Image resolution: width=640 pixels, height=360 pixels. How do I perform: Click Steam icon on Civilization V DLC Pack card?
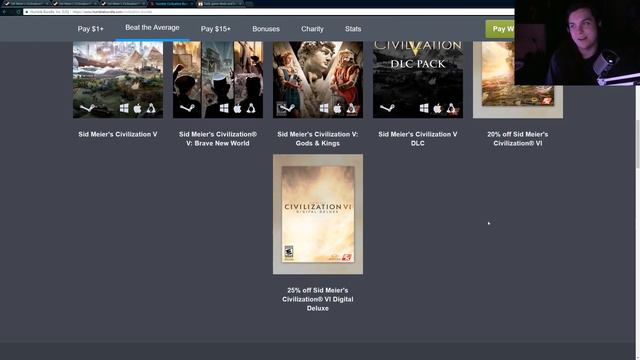(x=388, y=108)
